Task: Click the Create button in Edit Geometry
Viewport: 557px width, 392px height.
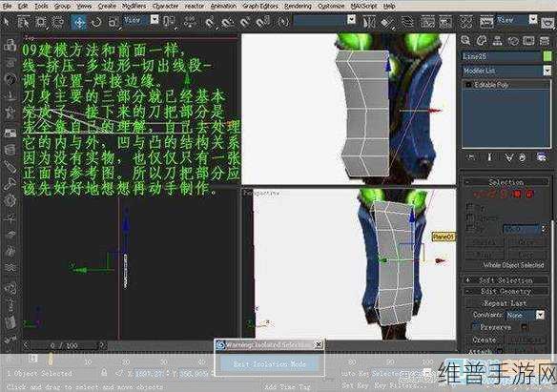Action: click(x=485, y=340)
